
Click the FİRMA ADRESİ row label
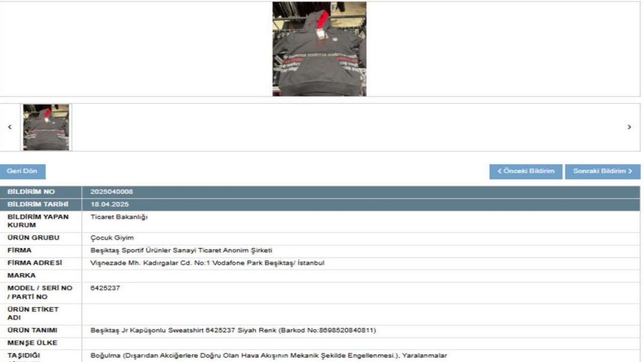click(x=34, y=263)
